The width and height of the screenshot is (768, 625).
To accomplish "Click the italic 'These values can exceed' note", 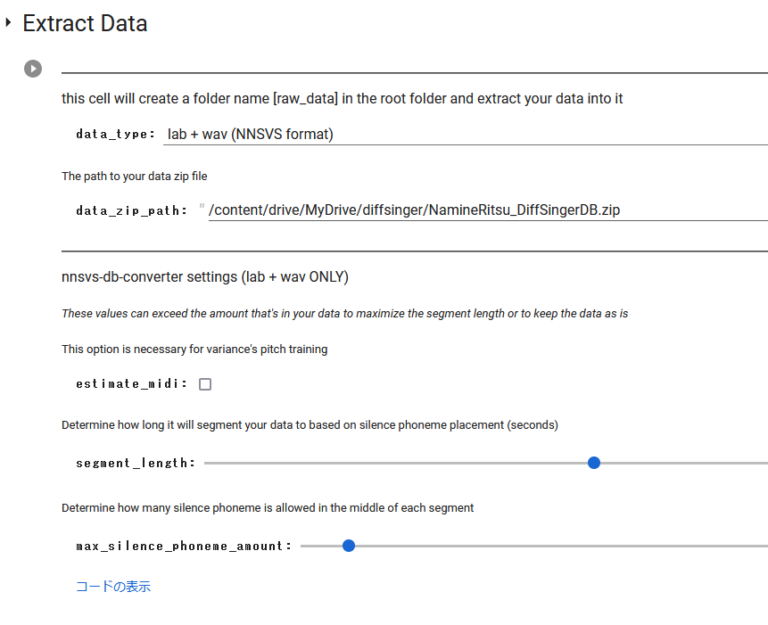I will pos(344,314).
